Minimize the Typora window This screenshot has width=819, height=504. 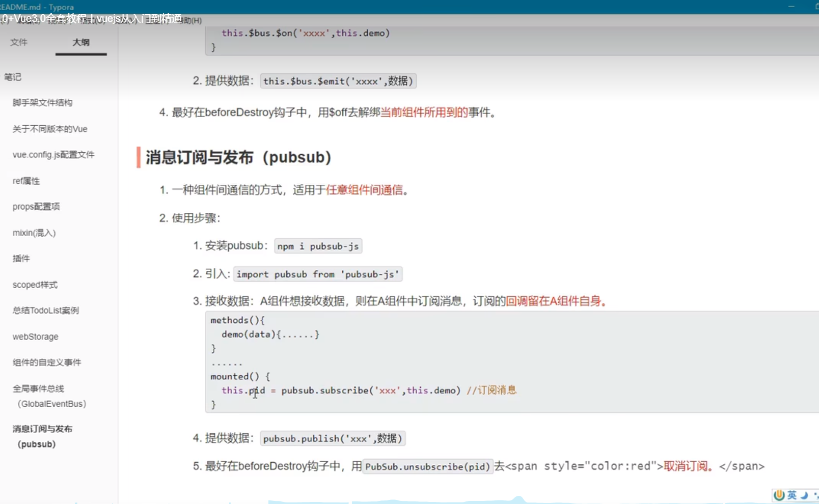(791, 7)
